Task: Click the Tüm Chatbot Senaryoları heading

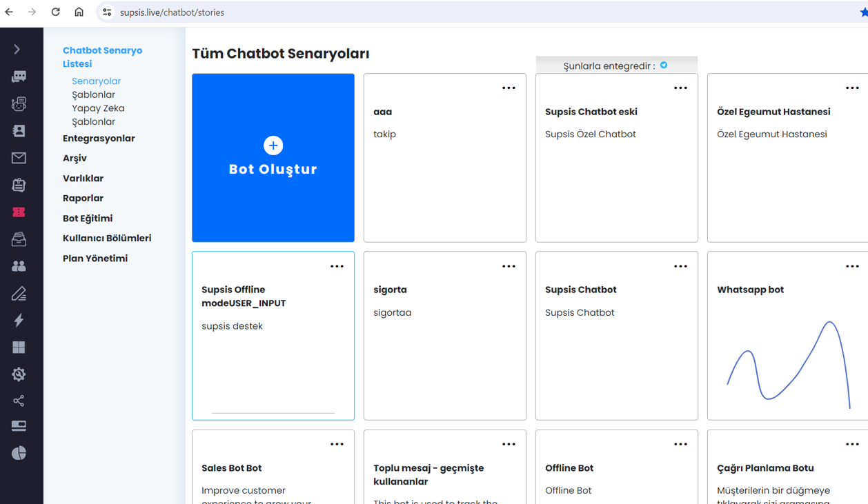Action: tap(280, 54)
